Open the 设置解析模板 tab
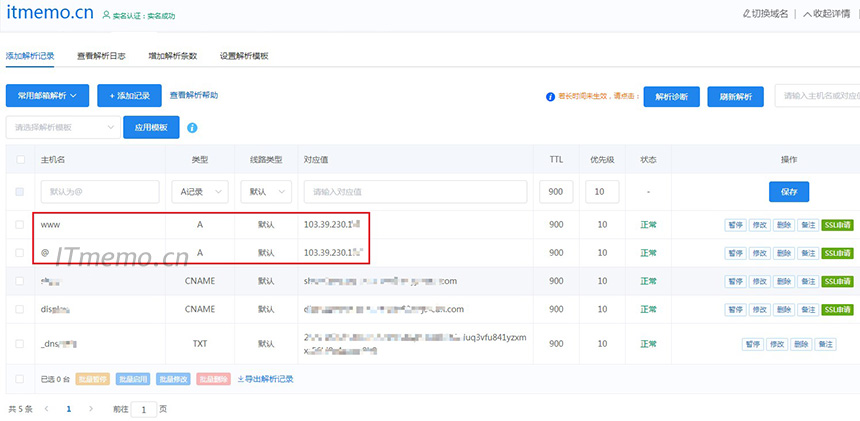The height and width of the screenshot is (421, 860). (244, 56)
